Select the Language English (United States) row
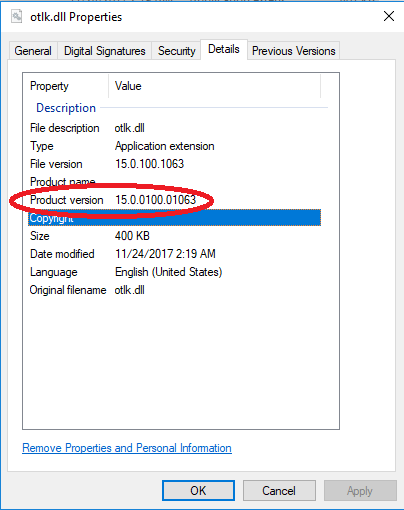404x510 pixels. coord(174,272)
